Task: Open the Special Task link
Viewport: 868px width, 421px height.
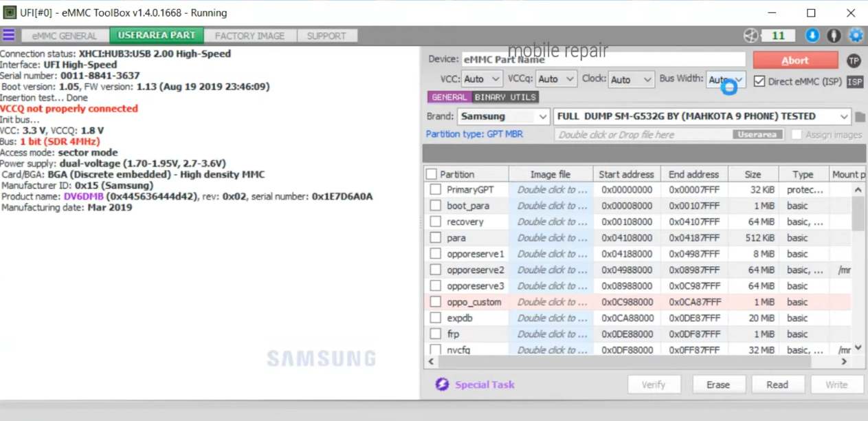Action: 485,385
